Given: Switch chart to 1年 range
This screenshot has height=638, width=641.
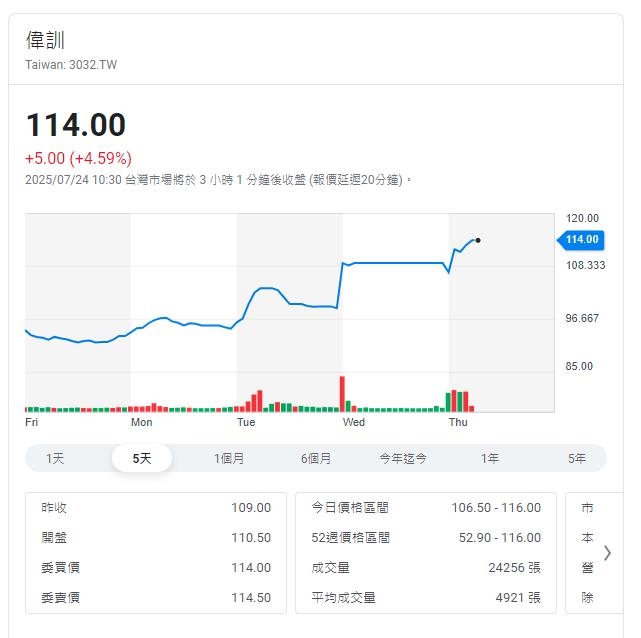Looking at the screenshot, I should point(490,458).
